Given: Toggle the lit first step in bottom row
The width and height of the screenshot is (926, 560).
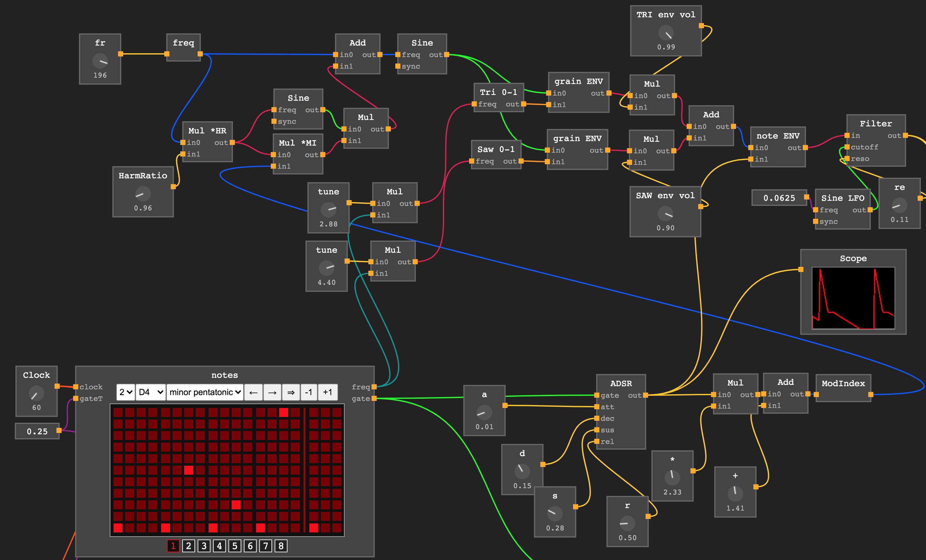Looking at the screenshot, I should (x=118, y=528).
